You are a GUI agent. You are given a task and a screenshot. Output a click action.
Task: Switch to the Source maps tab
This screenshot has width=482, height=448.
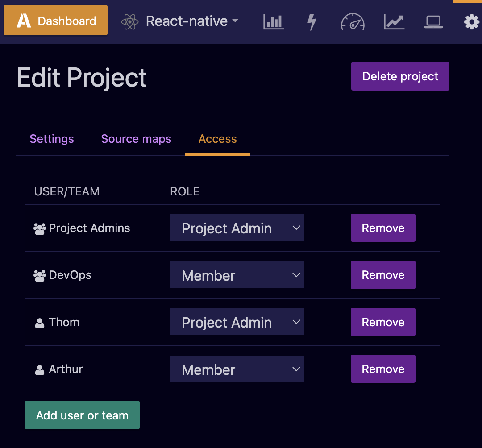point(136,139)
